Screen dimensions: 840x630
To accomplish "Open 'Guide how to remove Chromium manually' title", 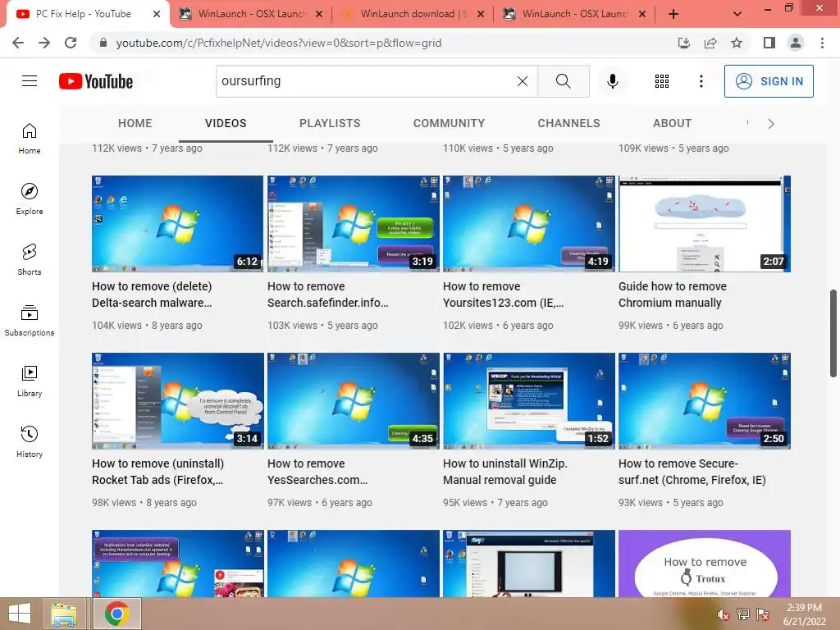I will click(x=673, y=294).
